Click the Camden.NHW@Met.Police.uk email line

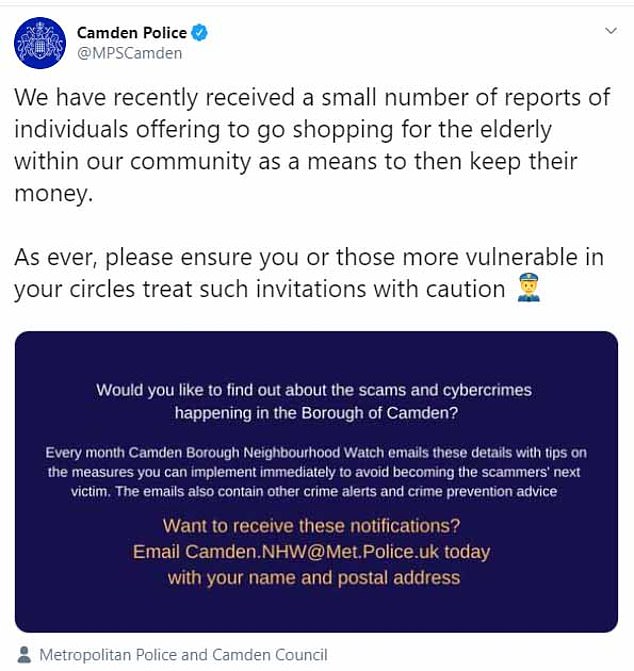[x=312, y=551]
